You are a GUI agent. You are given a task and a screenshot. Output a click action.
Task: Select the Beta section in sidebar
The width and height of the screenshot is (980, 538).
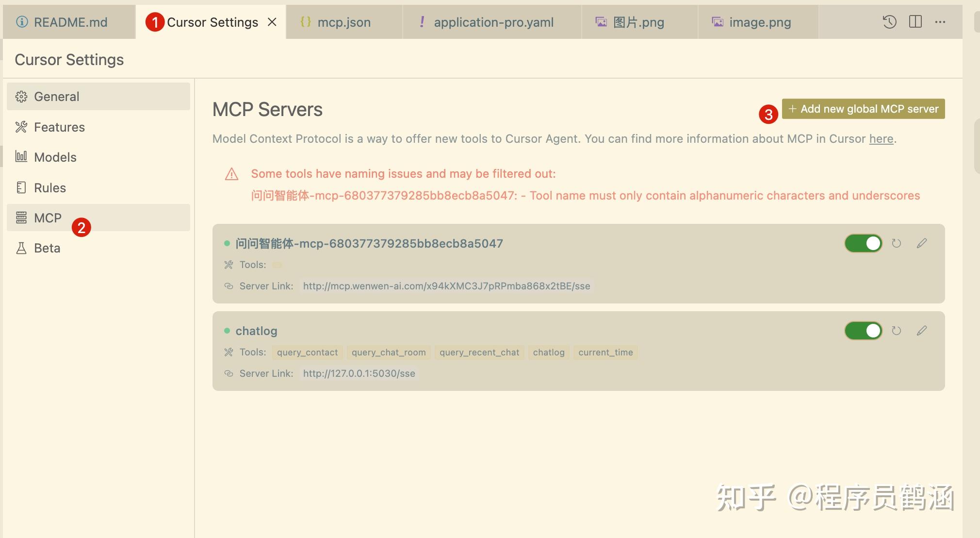[x=46, y=248]
